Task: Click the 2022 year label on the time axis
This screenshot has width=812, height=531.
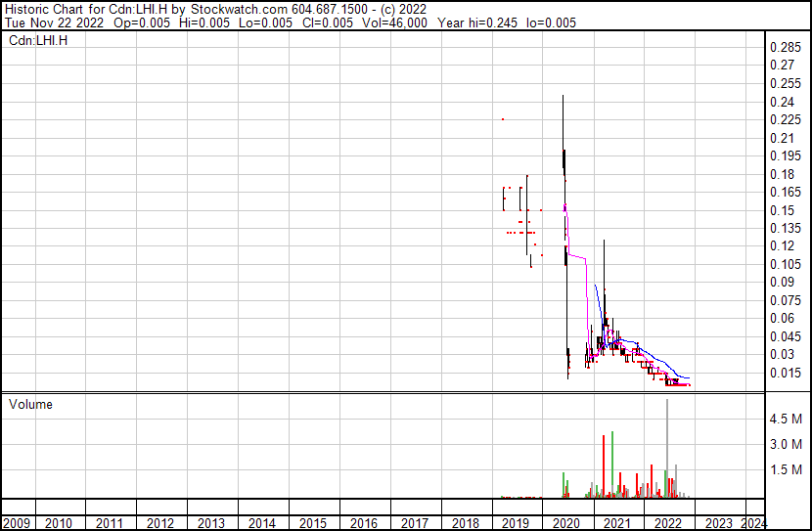Action: coord(668,523)
